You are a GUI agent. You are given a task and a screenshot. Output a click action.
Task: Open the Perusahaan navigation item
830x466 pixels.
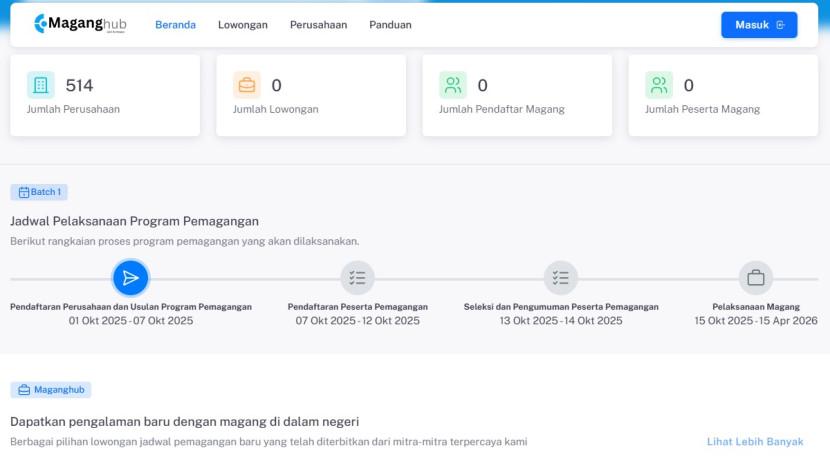click(x=318, y=25)
